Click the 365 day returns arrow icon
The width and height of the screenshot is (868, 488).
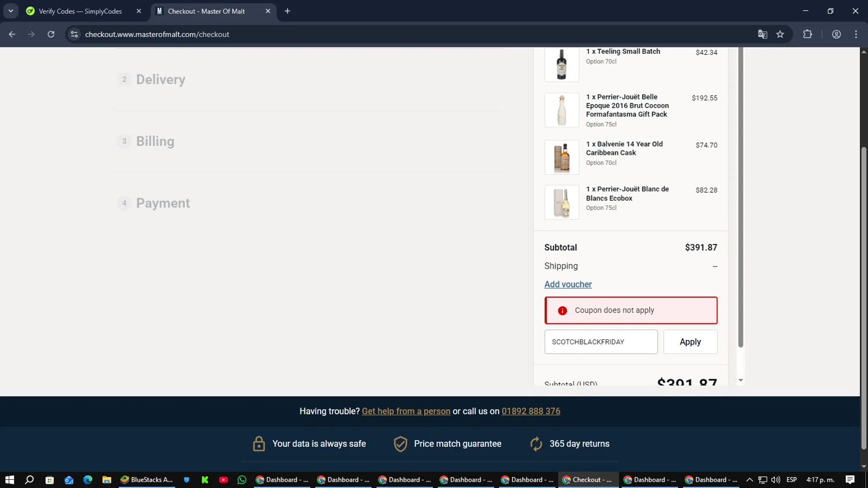[536, 443]
